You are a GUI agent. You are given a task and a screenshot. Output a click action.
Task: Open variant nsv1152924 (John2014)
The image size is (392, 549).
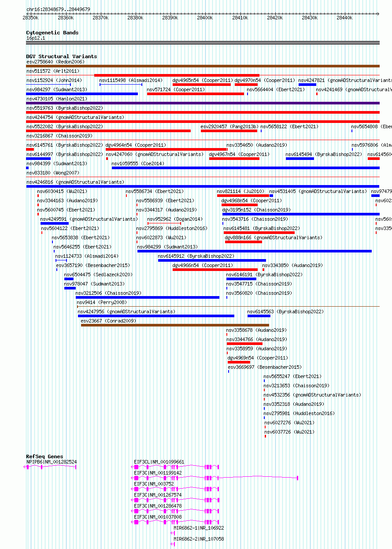[x=54, y=80]
